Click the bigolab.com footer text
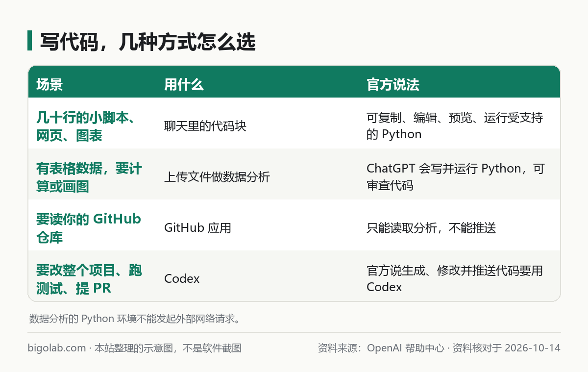Screen dimensions: 588x372 tap(135, 348)
